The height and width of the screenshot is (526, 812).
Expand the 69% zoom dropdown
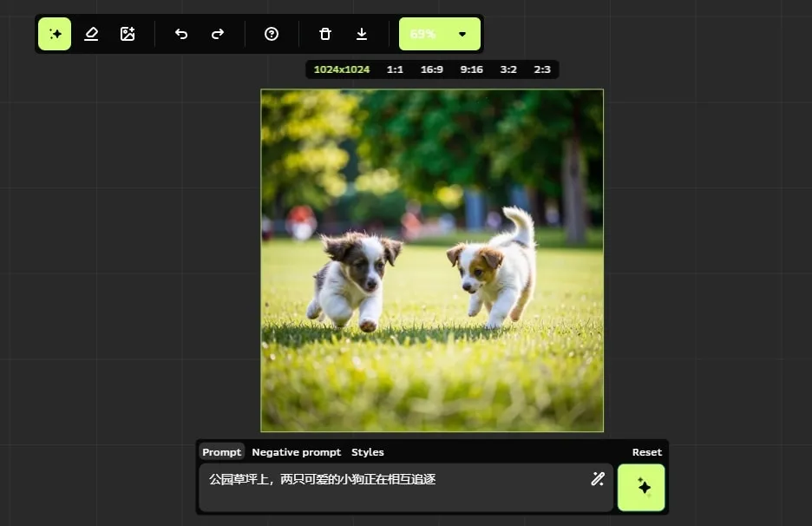(462, 34)
